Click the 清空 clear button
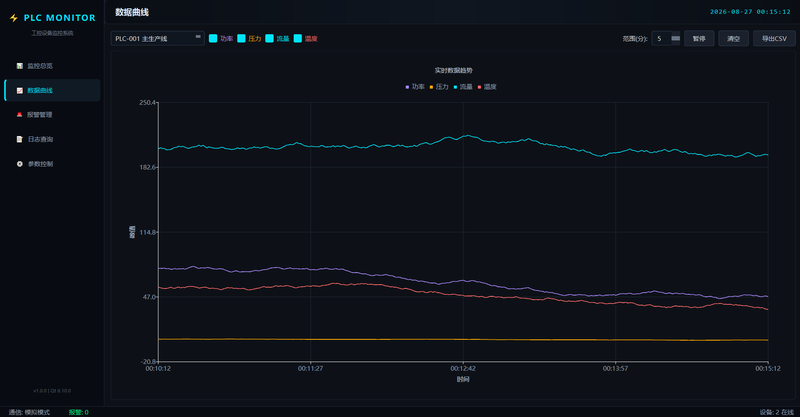Screen dimensions: 800x417 [734, 38]
